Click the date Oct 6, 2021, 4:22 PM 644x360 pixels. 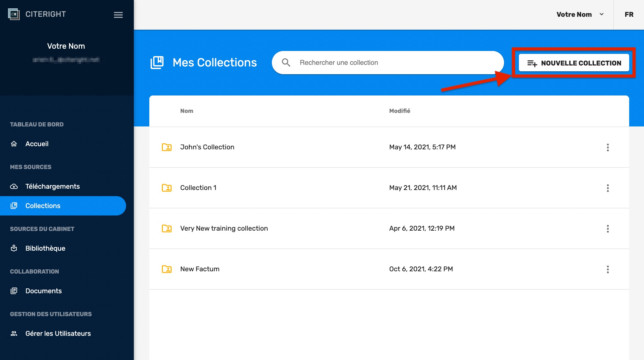(x=421, y=269)
